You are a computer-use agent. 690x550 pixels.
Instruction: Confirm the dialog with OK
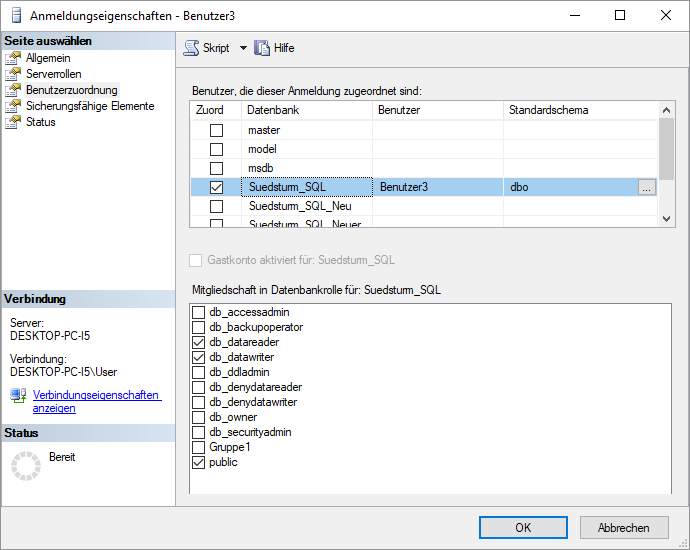(523, 528)
